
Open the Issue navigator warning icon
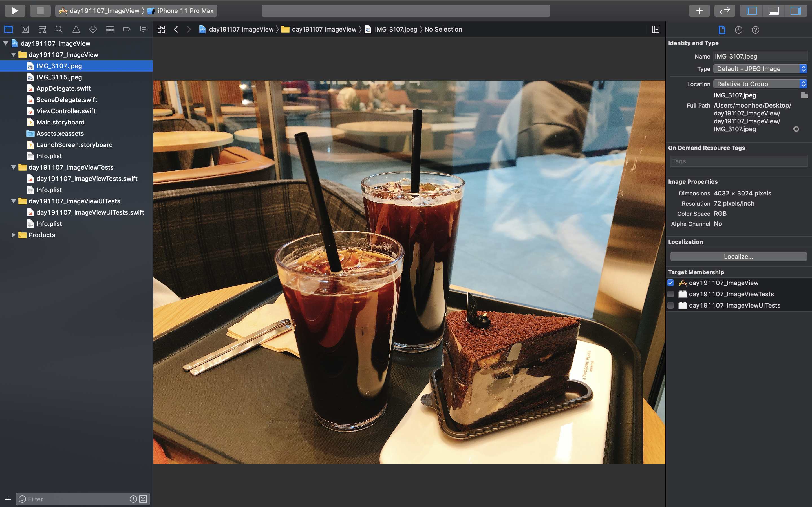(x=76, y=30)
